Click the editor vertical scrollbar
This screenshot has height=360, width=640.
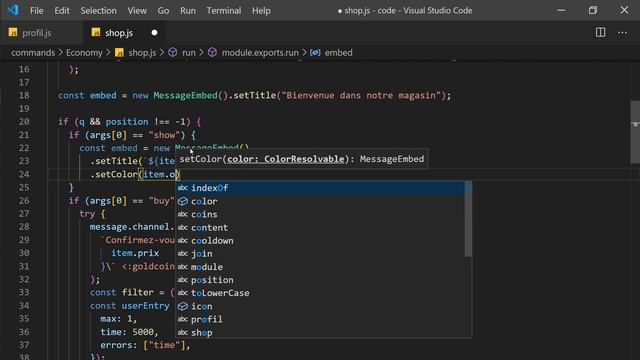(635, 131)
